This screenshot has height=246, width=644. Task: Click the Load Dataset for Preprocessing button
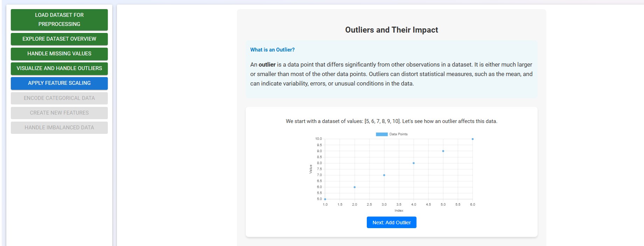click(59, 20)
